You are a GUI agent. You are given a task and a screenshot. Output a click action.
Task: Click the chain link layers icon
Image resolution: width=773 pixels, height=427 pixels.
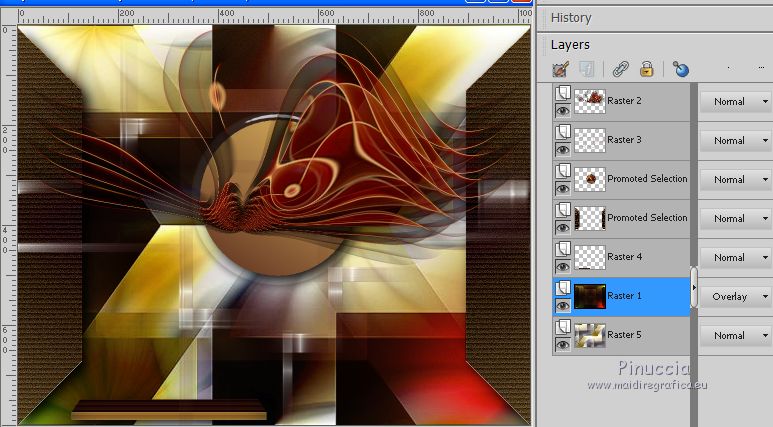point(620,69)
